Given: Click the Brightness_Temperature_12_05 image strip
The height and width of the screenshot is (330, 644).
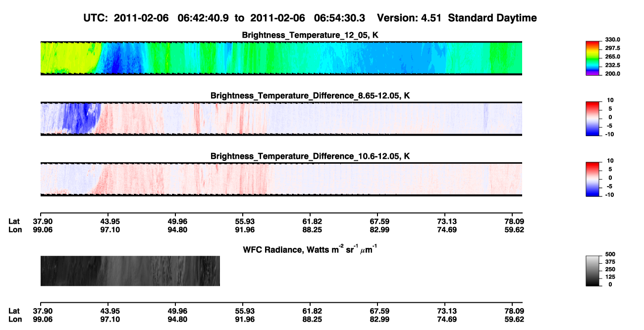Looking at the screenshot, I should (x=281, y=58).
